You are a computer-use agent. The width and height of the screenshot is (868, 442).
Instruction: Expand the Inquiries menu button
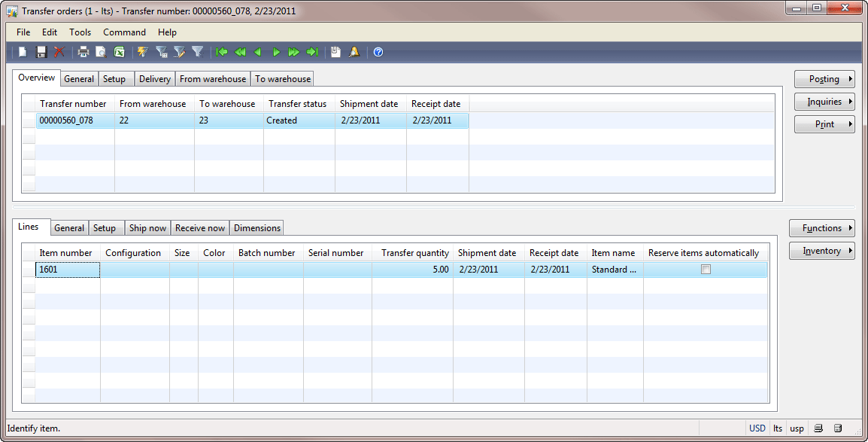click(x=824, y=102)
